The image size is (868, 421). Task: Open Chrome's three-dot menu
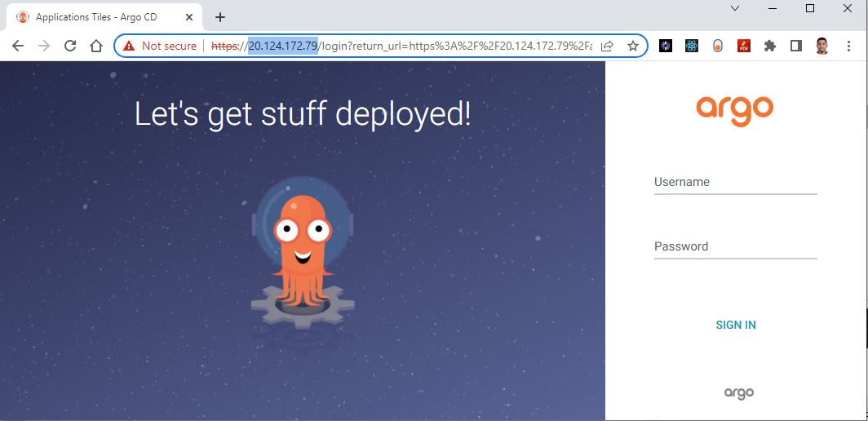click(x=848, y=46)
